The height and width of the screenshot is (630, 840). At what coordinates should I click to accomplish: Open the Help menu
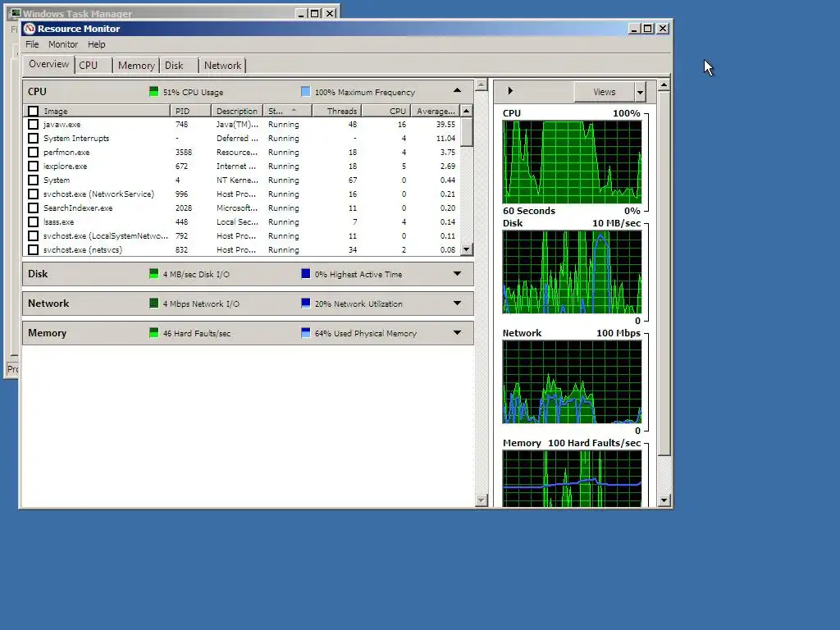point(97,44)
